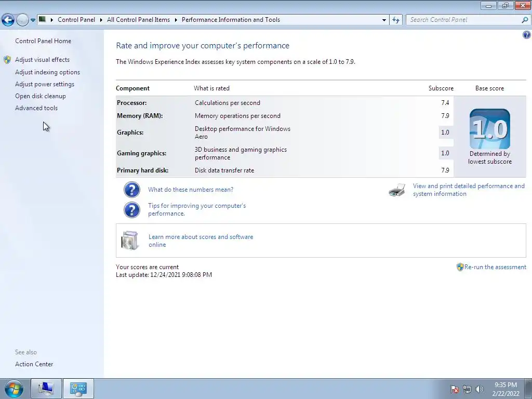Click the Graphics subscore 1.0
532x399 pixels.
(x=445, y=132)
